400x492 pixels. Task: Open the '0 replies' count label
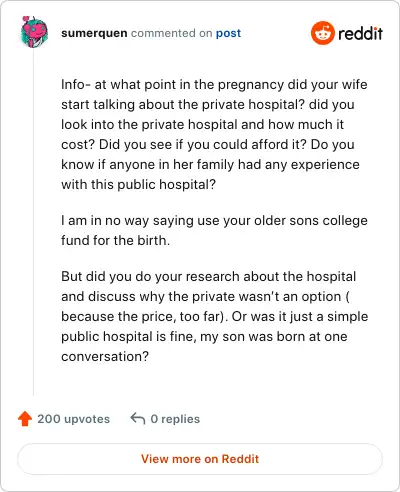click(x=175, y=419)
